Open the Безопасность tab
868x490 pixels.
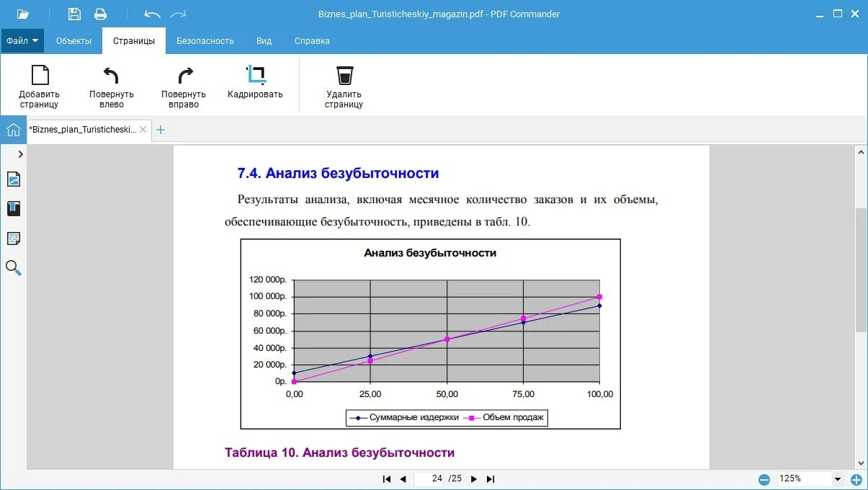205,41
